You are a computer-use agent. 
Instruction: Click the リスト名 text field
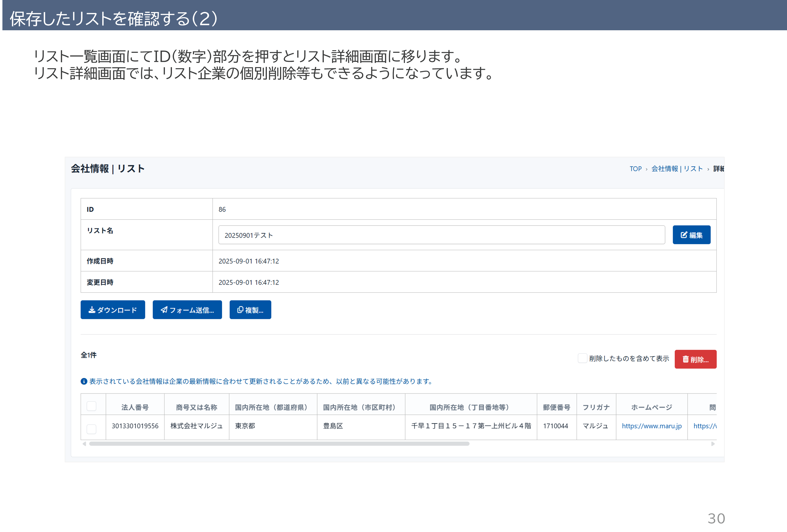pyautogui.click(x=441, y=235)
